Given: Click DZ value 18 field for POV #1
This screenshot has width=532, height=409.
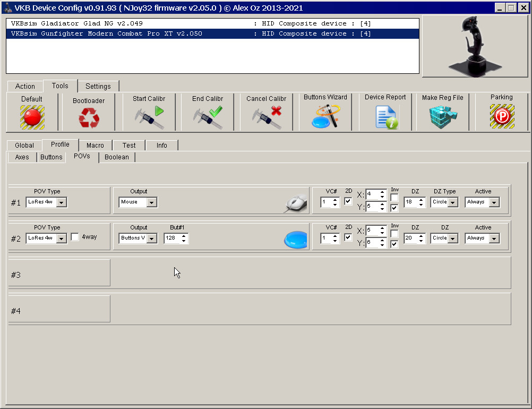Looking at the screenshot, I should point(415,202).
